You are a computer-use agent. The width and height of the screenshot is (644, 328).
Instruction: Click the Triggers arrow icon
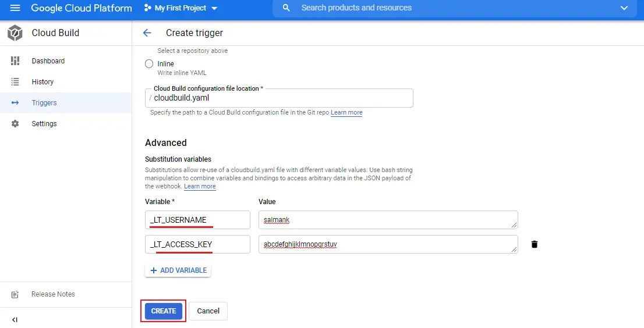point(15,102)
